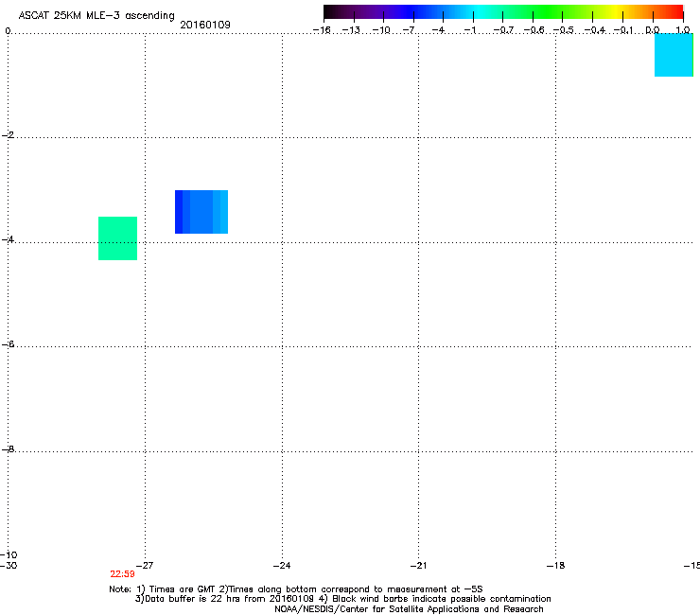This screenshot has height=615, width=700.
Task: Click the latitude label -10
Action: (9, 554)
